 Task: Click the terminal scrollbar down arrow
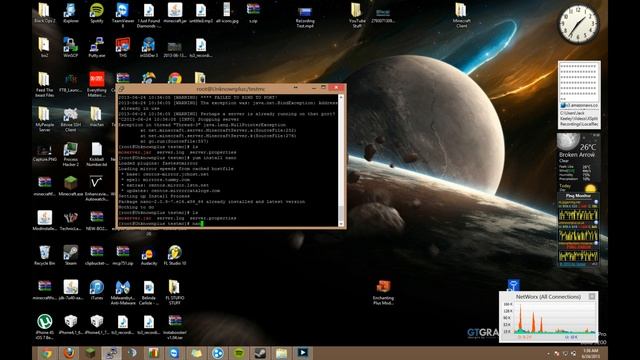click(x=341, y=224)
